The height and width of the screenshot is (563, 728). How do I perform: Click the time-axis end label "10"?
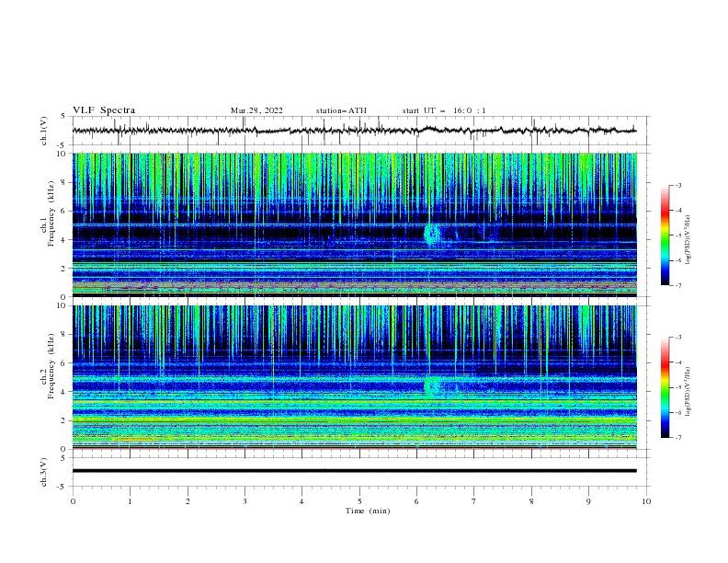click(x=646, y=501)
